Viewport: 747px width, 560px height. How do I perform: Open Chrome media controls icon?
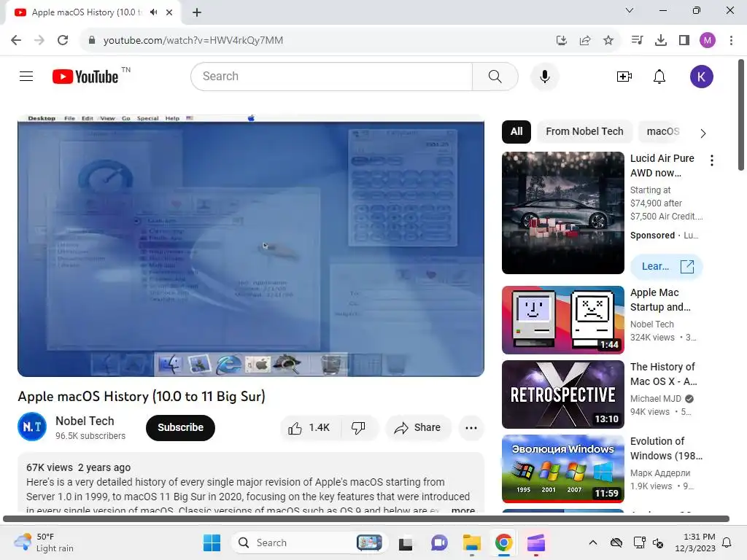pyautogui.click(x=637, y=40)
